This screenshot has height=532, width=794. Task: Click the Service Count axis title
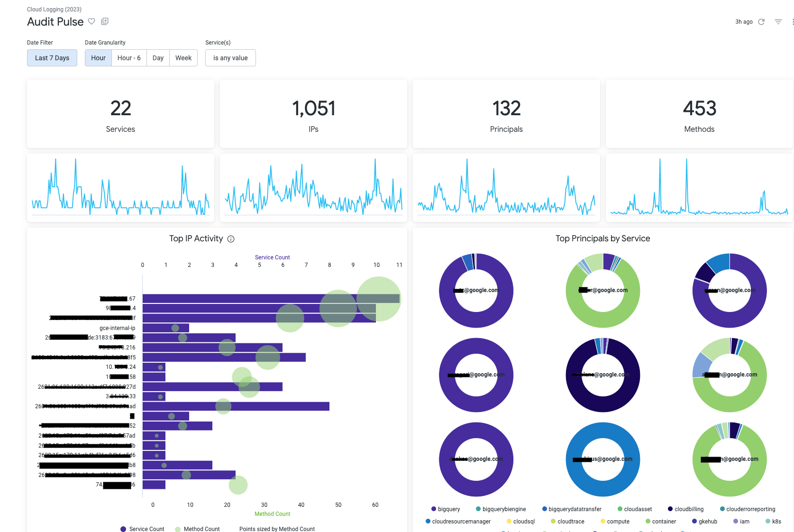point(272,257)
